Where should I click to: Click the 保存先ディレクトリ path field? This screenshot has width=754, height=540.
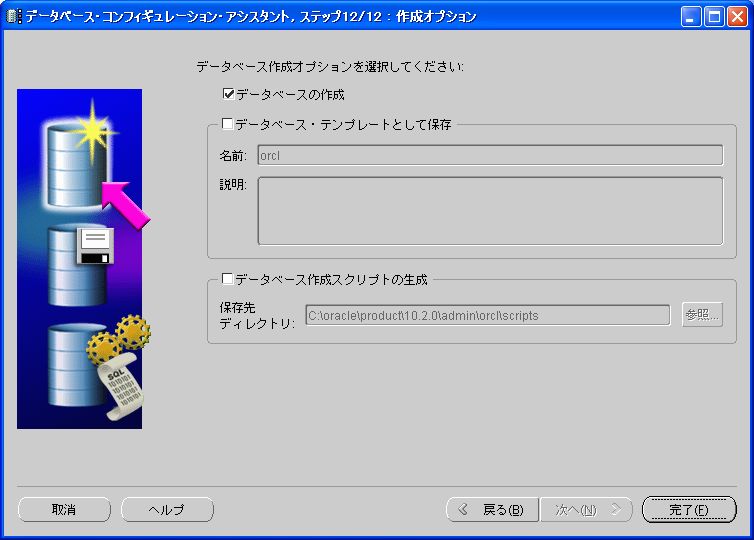[x=488, y=315]
